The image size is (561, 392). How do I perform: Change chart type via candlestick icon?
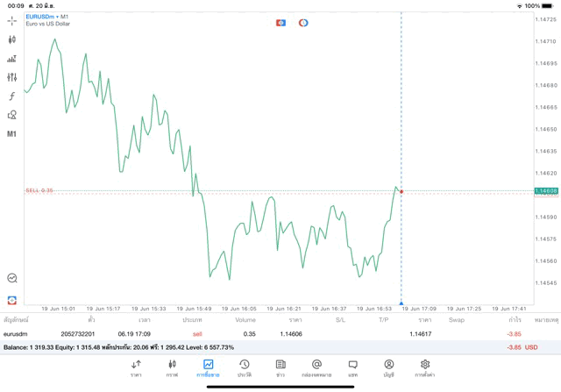tap(12, 39)
